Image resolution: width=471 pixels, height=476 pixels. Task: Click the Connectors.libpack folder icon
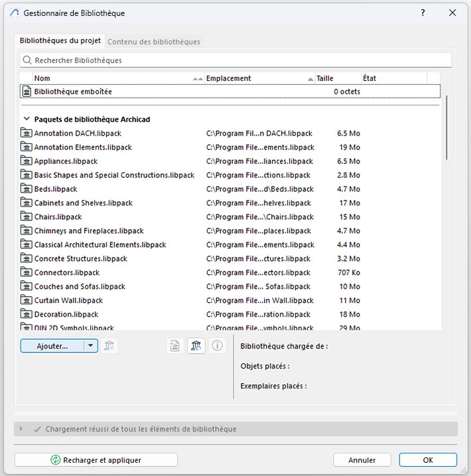pos(27,272)
